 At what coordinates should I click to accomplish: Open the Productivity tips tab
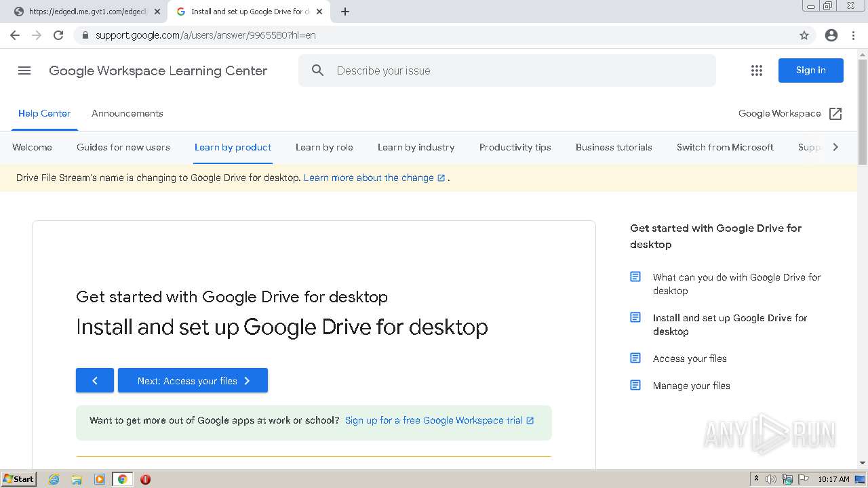pos(515,147)
